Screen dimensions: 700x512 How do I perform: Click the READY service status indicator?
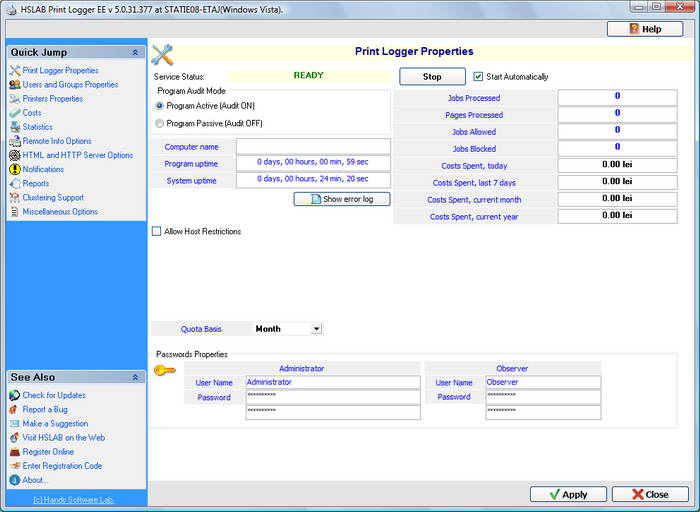click(308, 75)
